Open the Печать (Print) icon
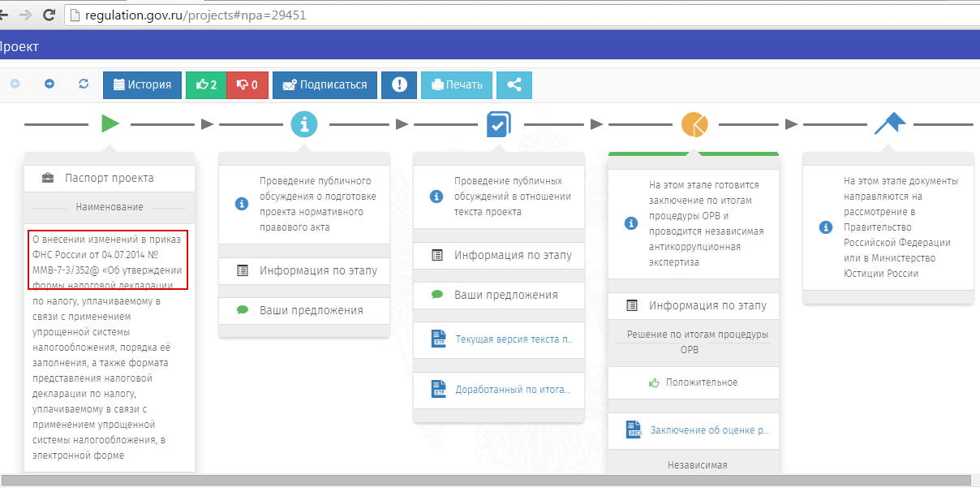Screen dimensions: 980x488 pyautogui.click(x=456, y=84)
